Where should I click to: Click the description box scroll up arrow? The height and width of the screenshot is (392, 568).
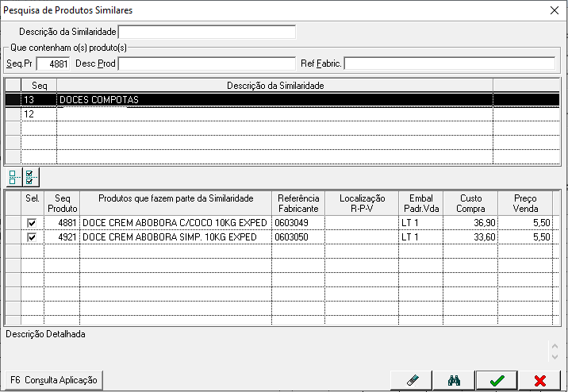[555, 346]
